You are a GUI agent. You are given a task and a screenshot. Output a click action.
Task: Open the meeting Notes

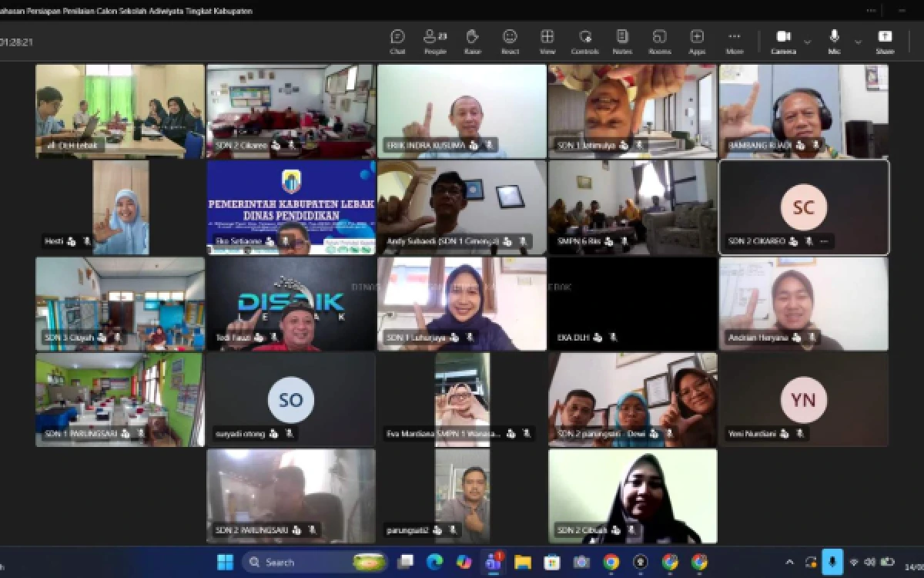pyautogui.click(x=622, y=42)
